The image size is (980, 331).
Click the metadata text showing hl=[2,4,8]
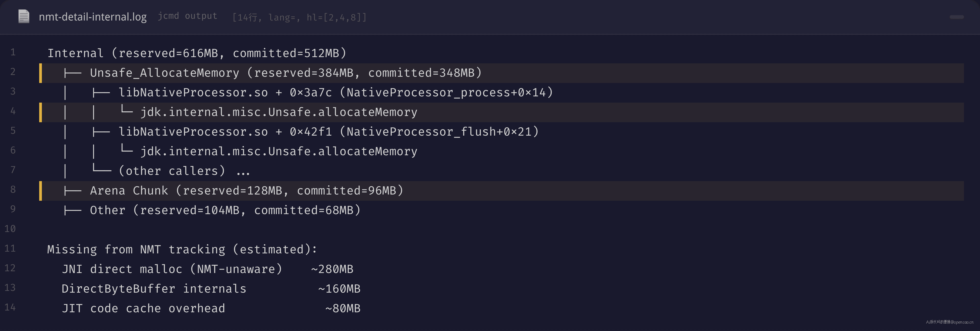click(x=336, y=17)
